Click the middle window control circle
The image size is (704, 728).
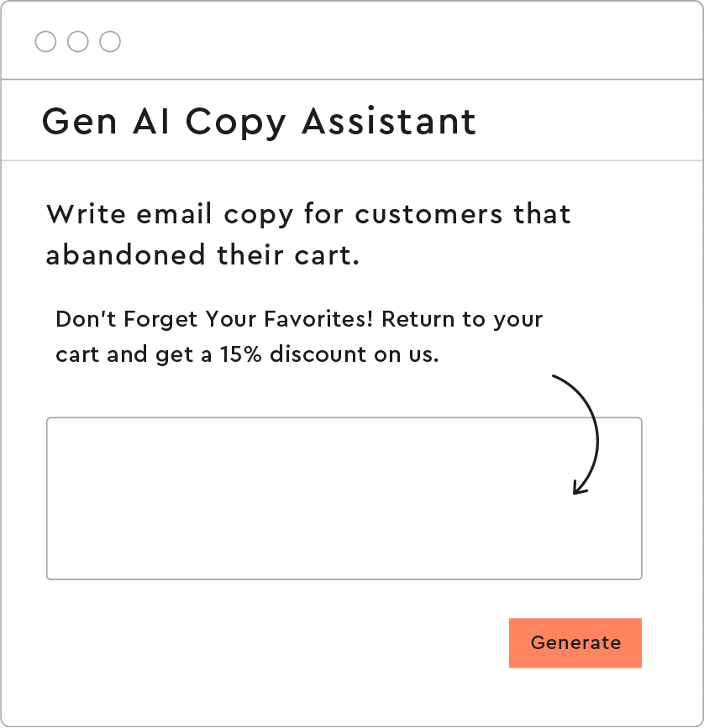tap(78, 41)
